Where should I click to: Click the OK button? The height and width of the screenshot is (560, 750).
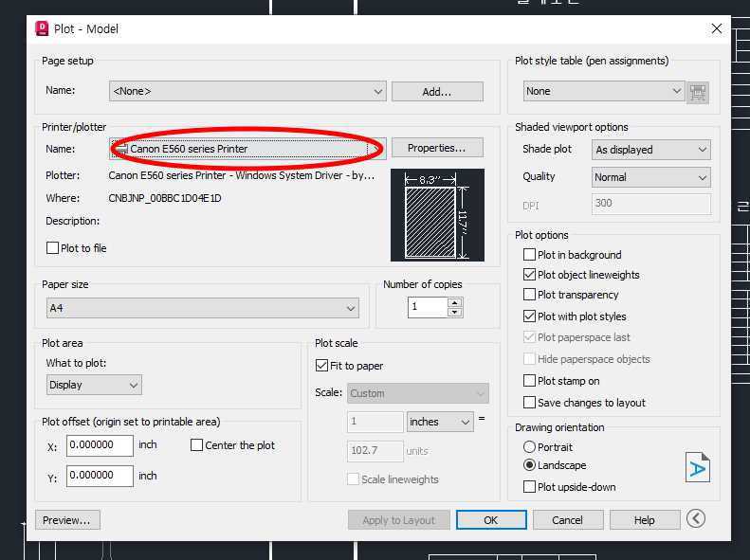pos(490,520)
